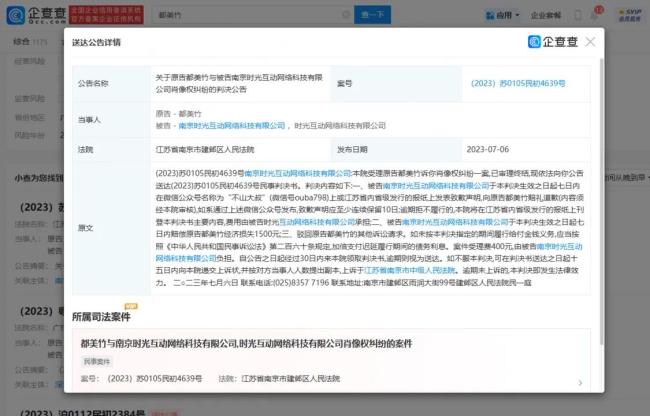
Task: Click the 民事案件 tag on the case card
Action: tap(97, 362)
